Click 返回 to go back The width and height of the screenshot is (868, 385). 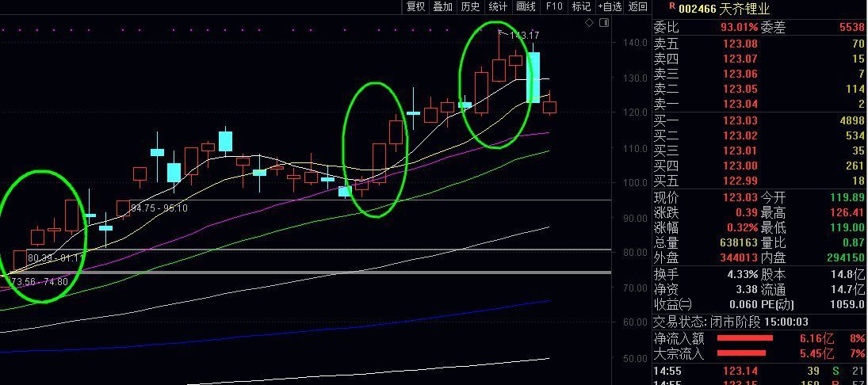637,7
